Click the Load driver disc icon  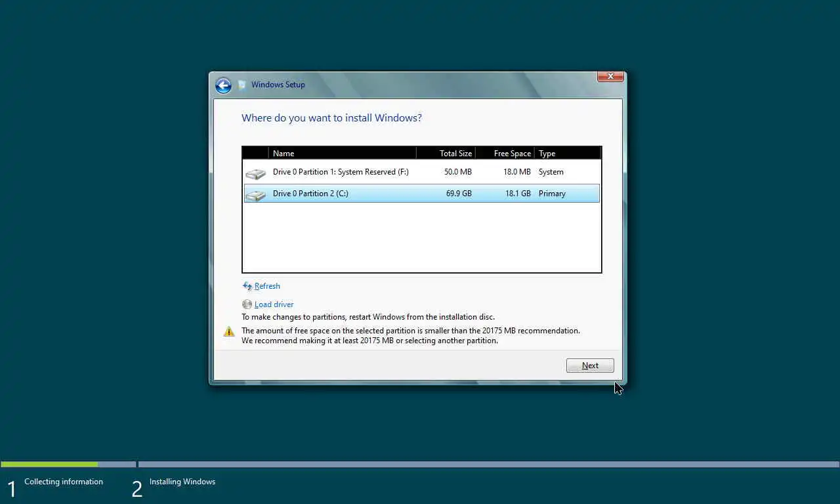click(247, 304)
